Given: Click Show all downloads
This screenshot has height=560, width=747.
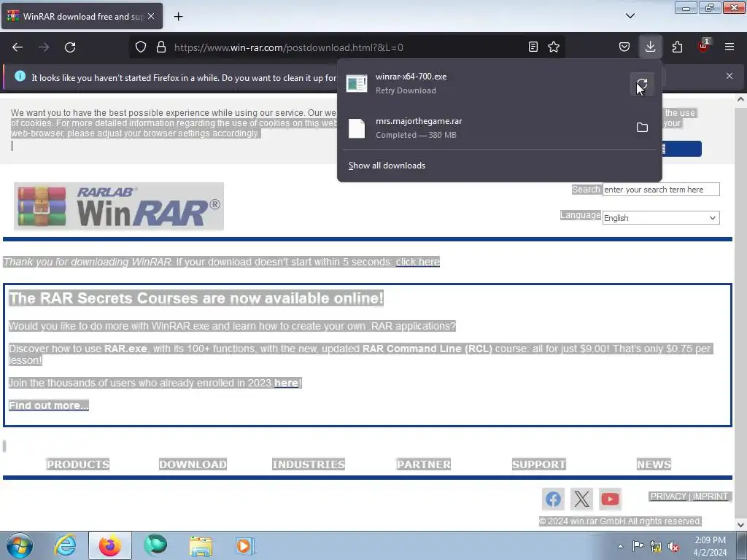Looking at the screenshot, I should point(387,166).
